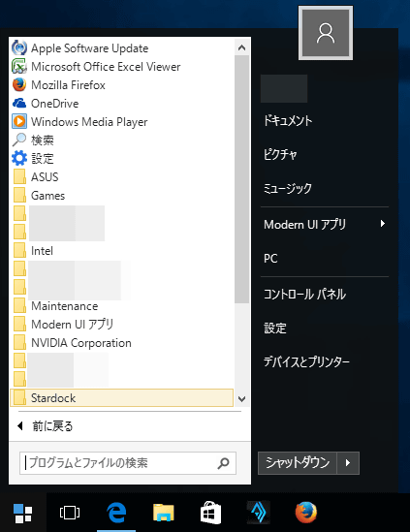410x532 pixels.
Task: Open the Windows Store from the taskbar
Action: [x=210, y=513]
